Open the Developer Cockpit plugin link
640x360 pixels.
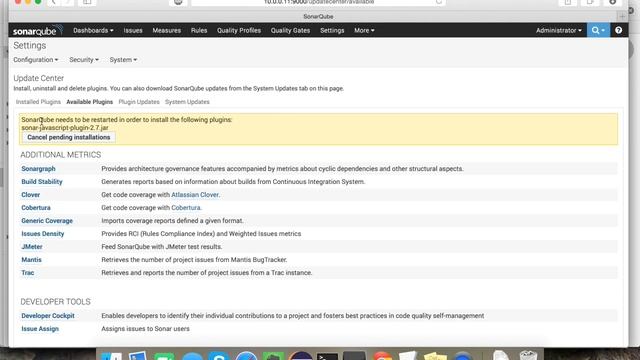pos(48,316)
